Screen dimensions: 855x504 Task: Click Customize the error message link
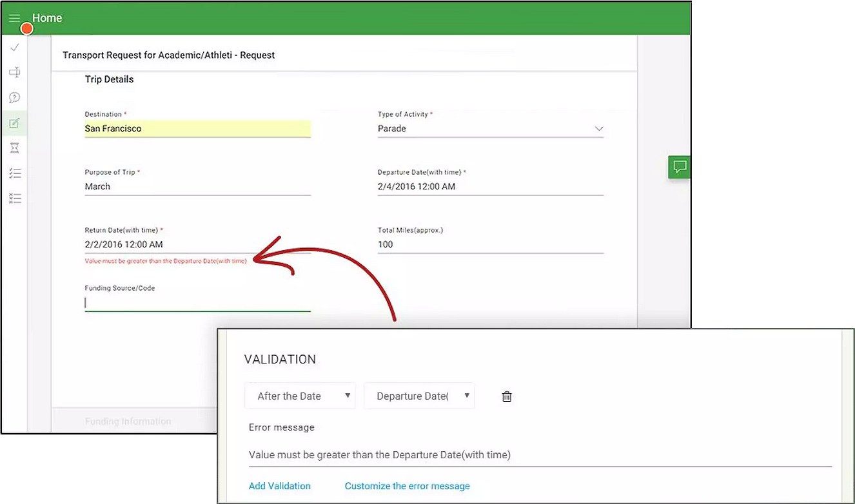pyautogui.click(x=408, y=486)
